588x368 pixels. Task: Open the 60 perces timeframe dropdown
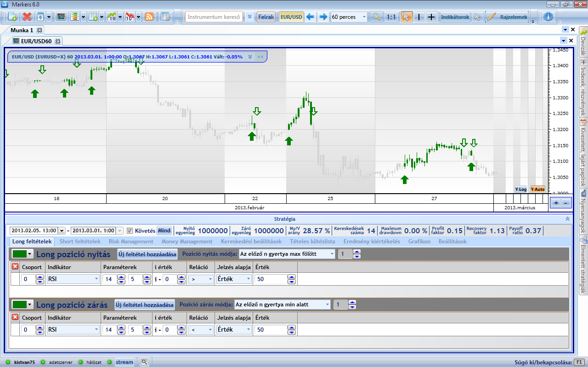(364, 17)
